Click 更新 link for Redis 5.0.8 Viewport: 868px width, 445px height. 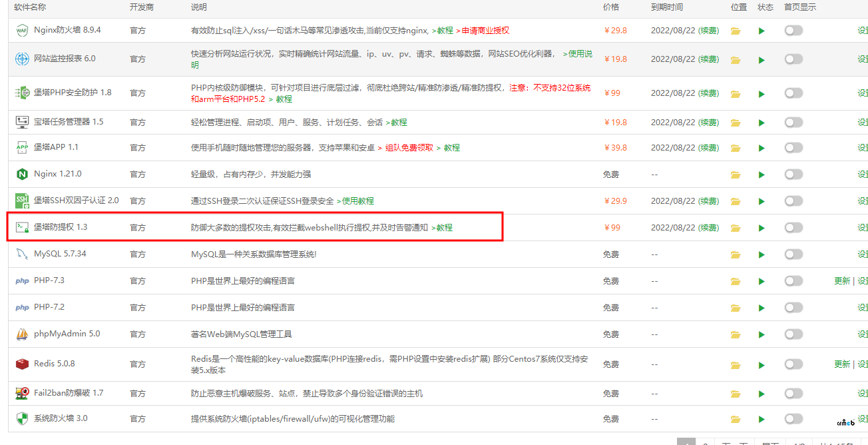pos(842,364)
